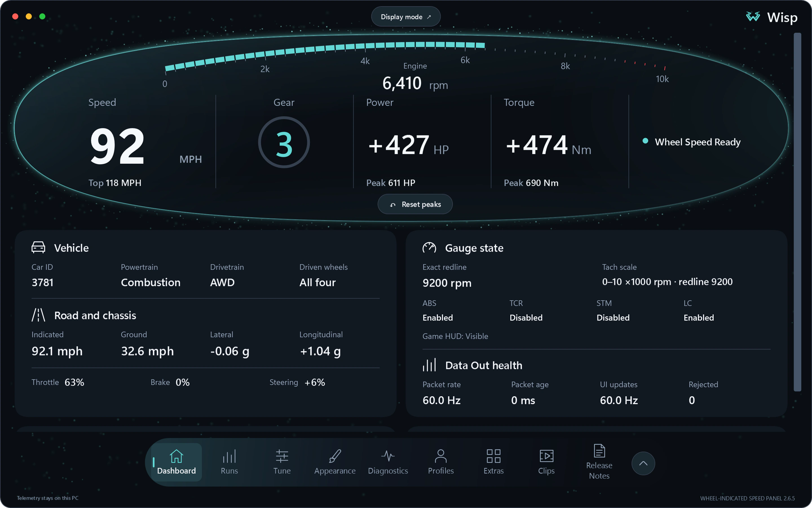
Task: Click the Profiles person icon
Action: [441, 456]
